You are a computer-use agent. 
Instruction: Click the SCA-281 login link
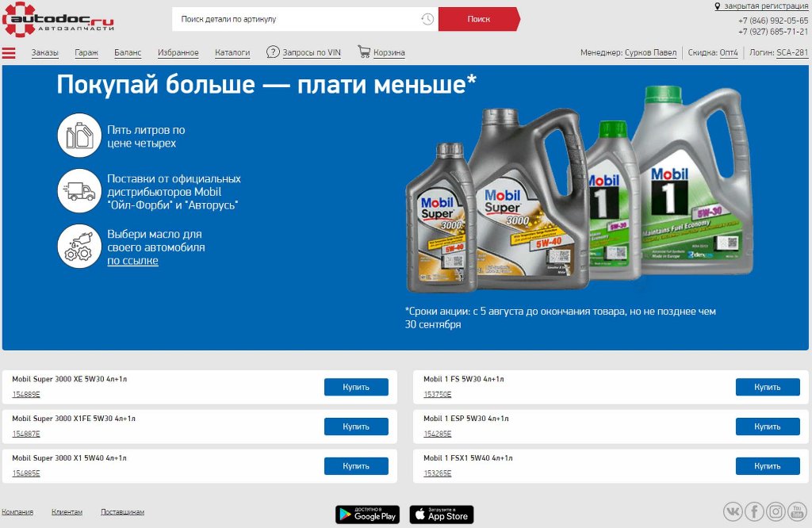click(x=792, y=52)
